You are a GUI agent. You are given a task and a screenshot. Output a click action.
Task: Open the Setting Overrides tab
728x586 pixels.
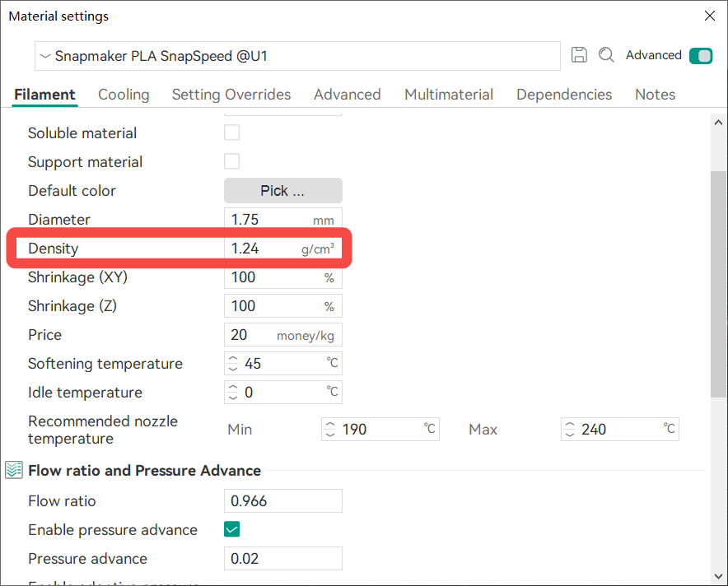pos(231,95)
